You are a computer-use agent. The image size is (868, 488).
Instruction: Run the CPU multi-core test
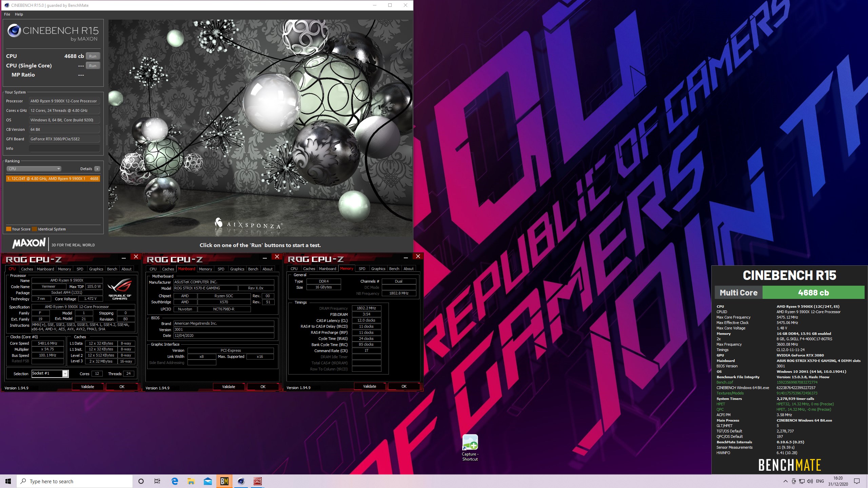93,56
